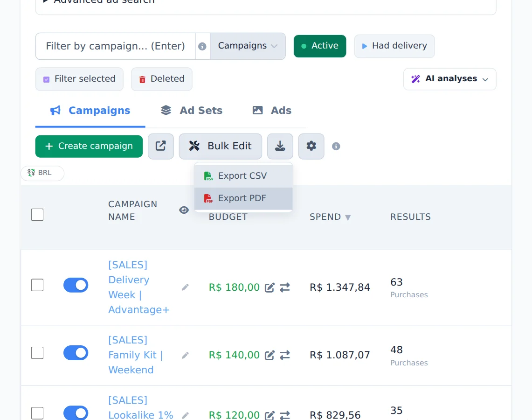The image size is (532, 420).
Task: Check the Delivery Week campaign checkbox
Action: tap(37, 285)
